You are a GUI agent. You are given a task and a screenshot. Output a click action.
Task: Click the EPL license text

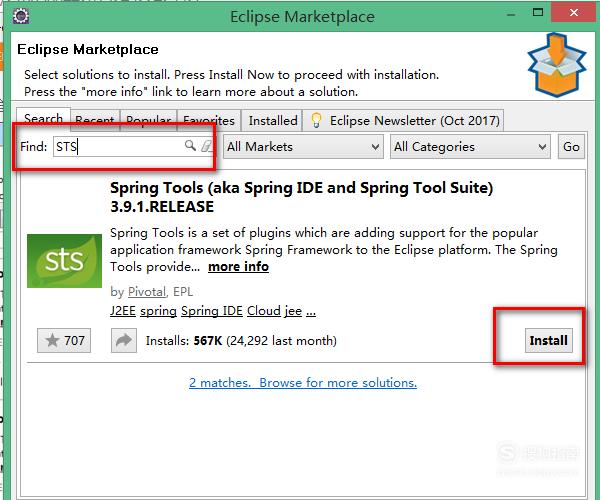click(x=183, y=292)
